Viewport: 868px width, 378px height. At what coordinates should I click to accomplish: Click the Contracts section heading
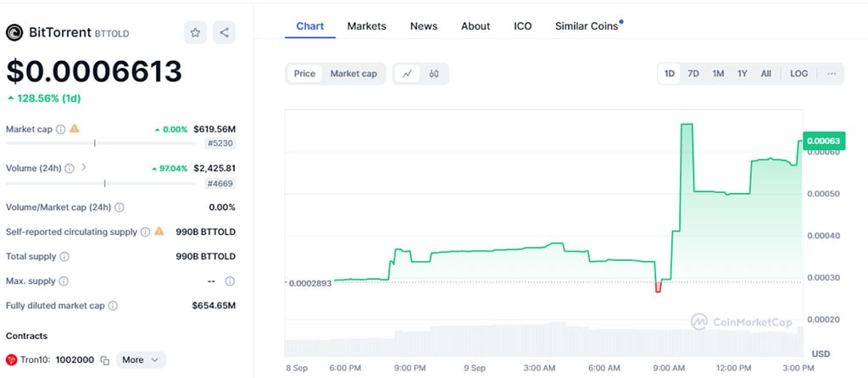(26, 336)
